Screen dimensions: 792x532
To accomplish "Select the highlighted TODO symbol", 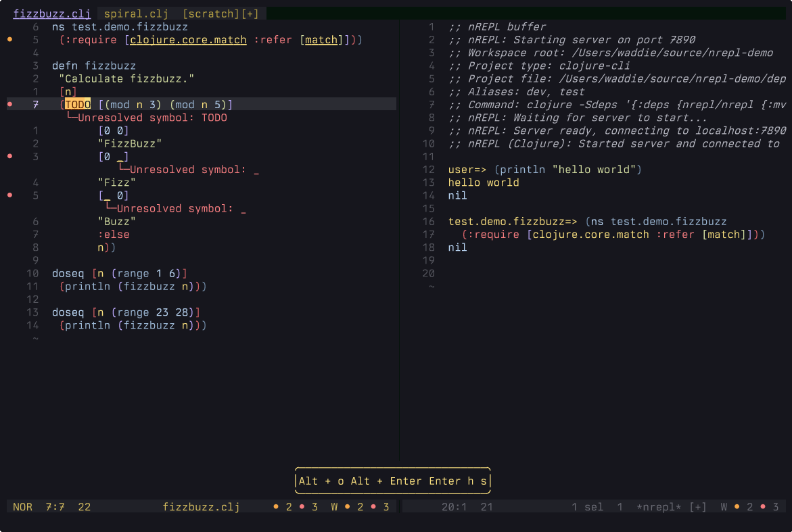I will [78, 105].
